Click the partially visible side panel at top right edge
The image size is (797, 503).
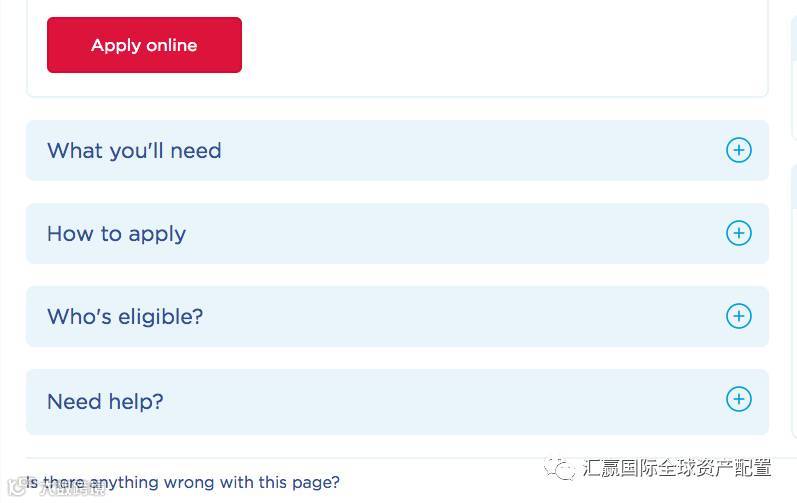click(793, 76)
